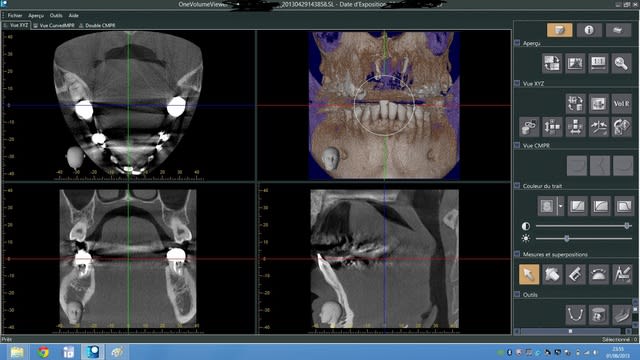
Task: Open the dropdown arrow beside the S color preset
Action: (x=560, y=206)
